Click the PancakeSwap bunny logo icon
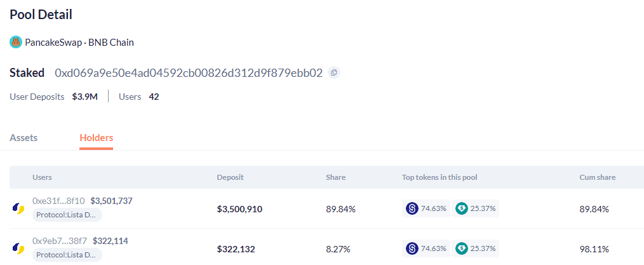The width and height of the screenshot is (644, 265). coord(16,43)
